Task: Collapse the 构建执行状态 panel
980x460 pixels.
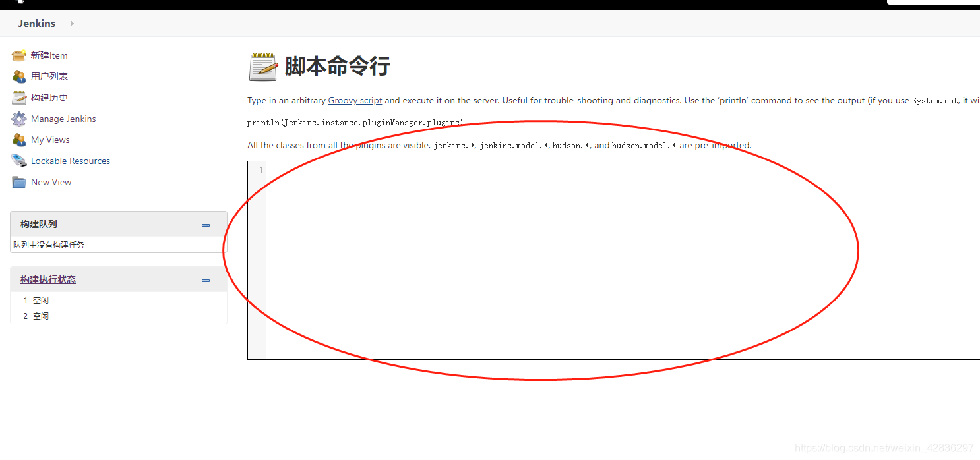Action: pyautogui.click(x=206, y=280)
